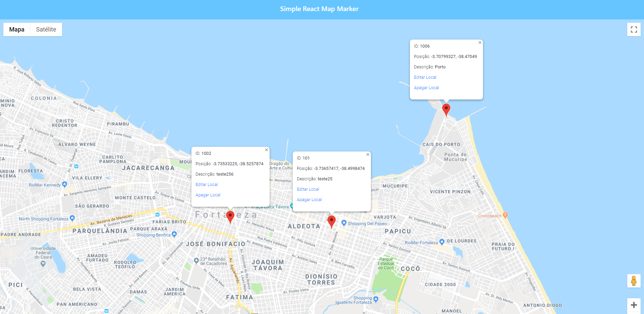Click Editar Local for teste25

click(x=308, y=189)
